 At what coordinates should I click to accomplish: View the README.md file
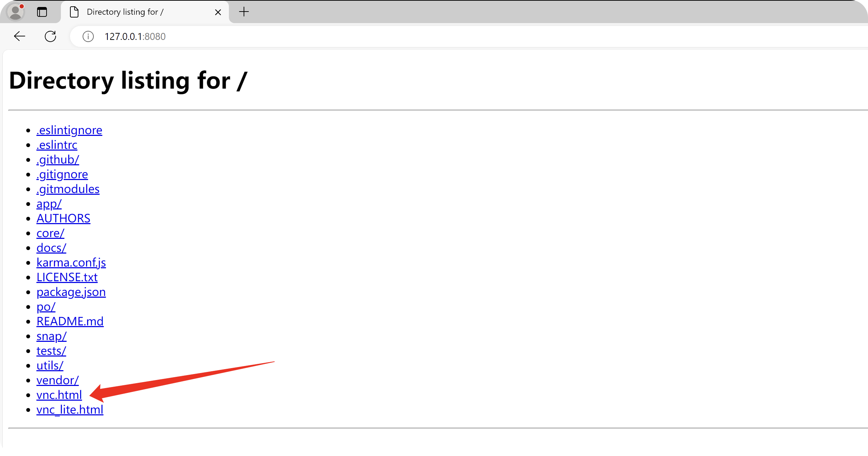click(70, 322)
